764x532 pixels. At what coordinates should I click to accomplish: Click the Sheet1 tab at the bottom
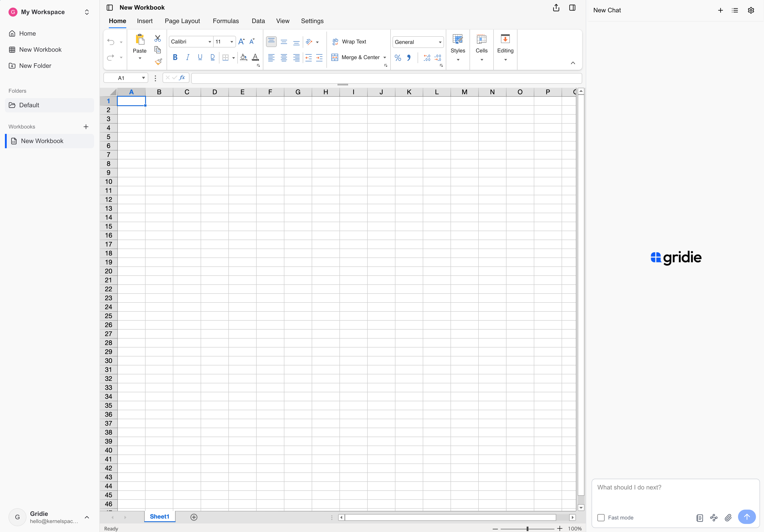pos(159,516)
